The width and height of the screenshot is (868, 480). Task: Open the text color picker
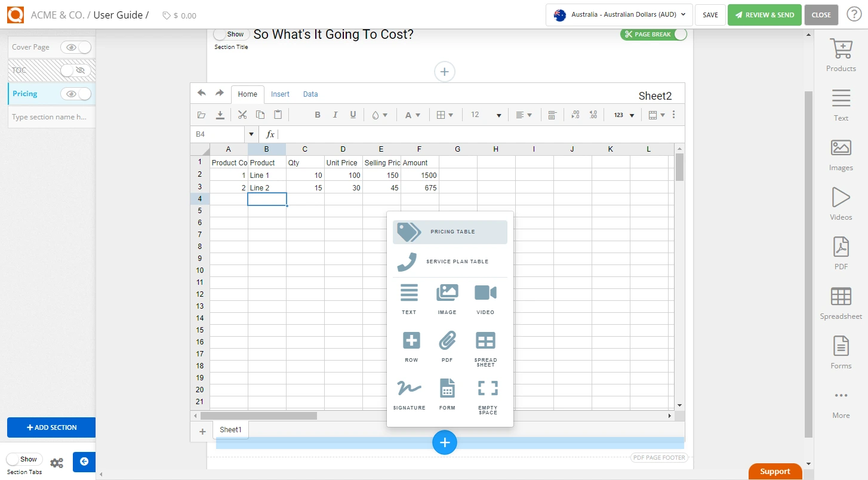pos(412,114)
